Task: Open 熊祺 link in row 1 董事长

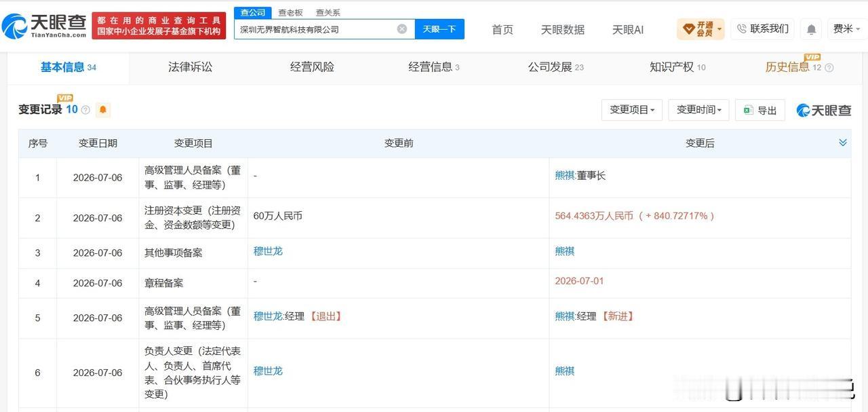Action: coord(564,175)
